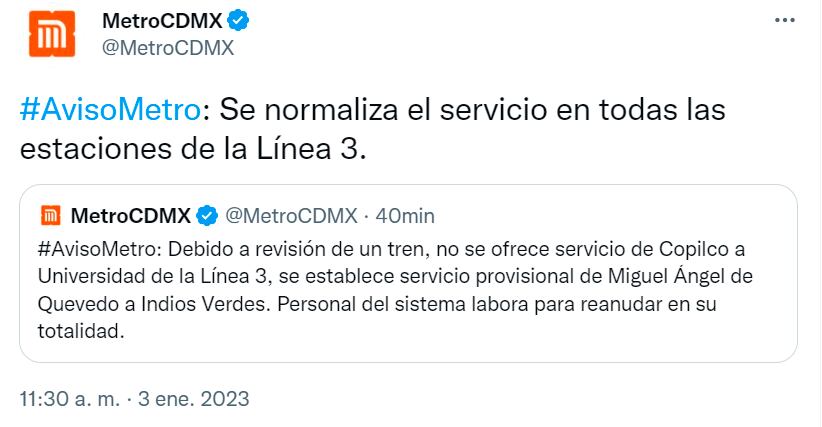Click the @MetroCDMX handle in the quoted tweet
The image size is (822, 427).
click(x=290, y=216)
